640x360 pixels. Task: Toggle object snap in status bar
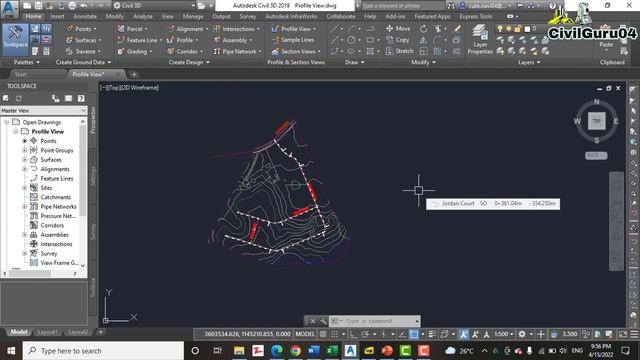414,334
